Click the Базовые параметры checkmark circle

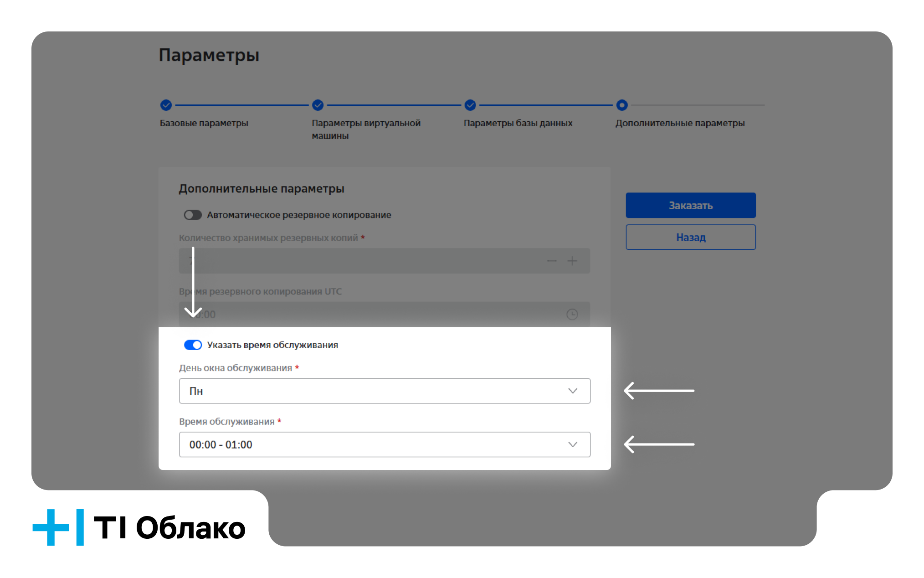click(166, 105)
